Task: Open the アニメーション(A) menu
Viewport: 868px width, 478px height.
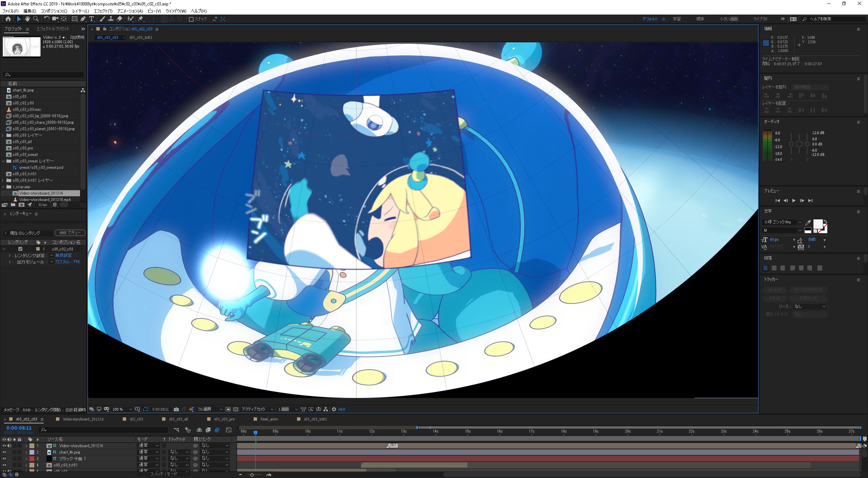Action: pyautogui.click(x=130, y=11)
